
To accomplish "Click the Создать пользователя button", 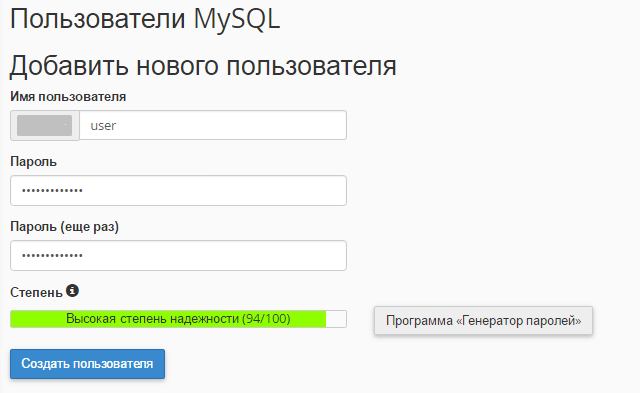I will coord(87,364).
